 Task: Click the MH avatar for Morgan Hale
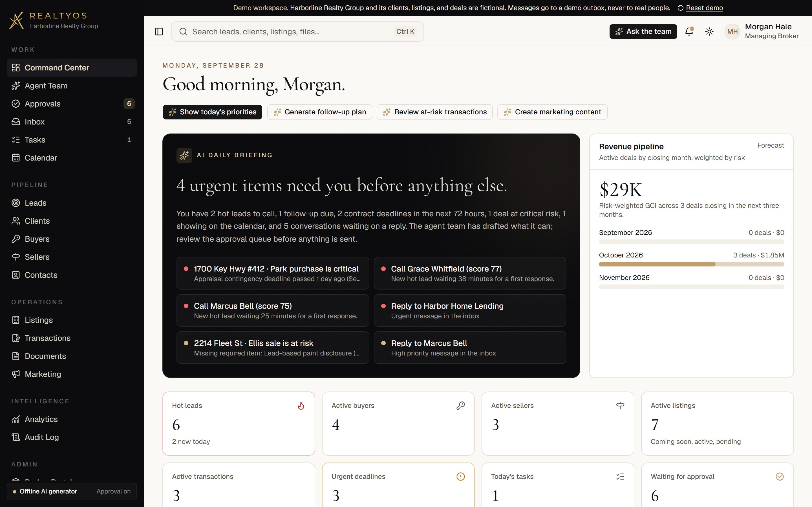[x=732, y=32]
